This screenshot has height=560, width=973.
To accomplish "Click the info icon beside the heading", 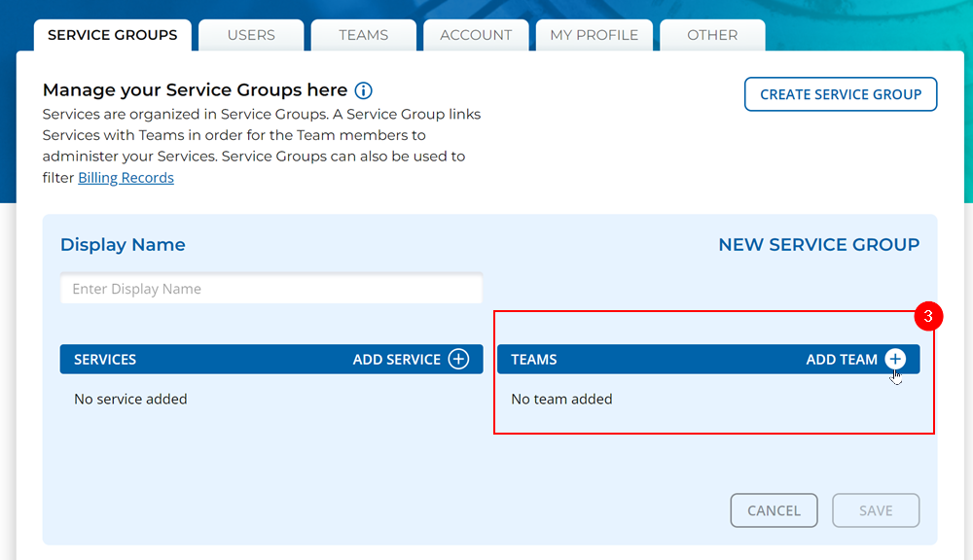I will [363, 90].
